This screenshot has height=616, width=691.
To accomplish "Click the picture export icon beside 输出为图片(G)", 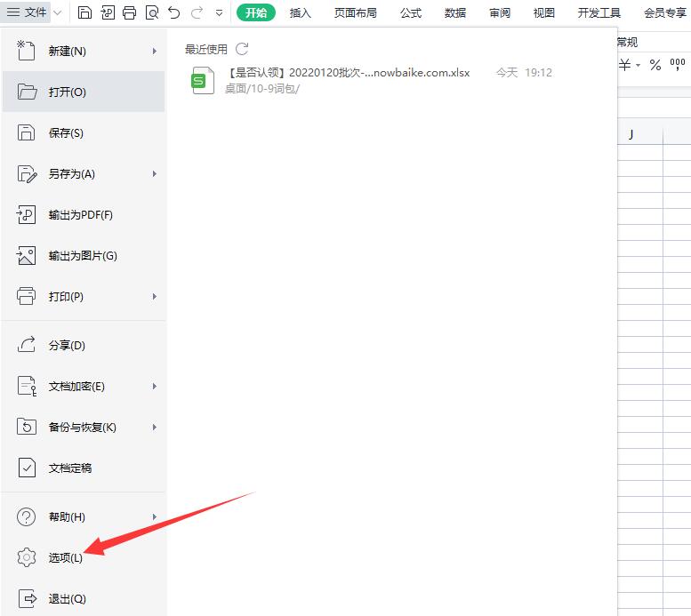I will pyautogui.click(x=26, y=256).
